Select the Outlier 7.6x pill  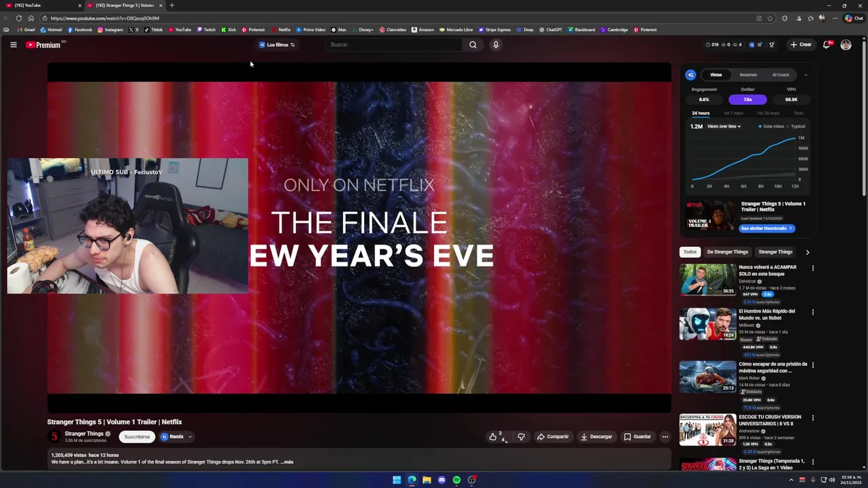coord(747,100)
